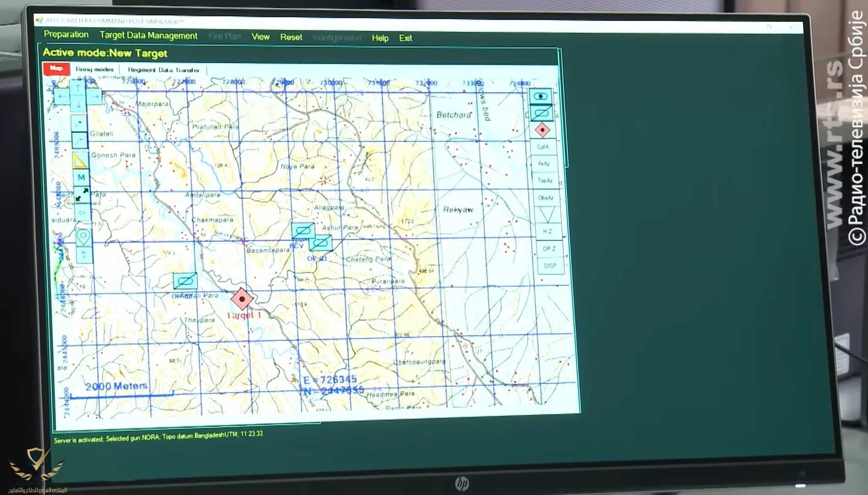The image size is (868, 495).
Task: Click the Headmea Para label on map
Action: [390, 394]
